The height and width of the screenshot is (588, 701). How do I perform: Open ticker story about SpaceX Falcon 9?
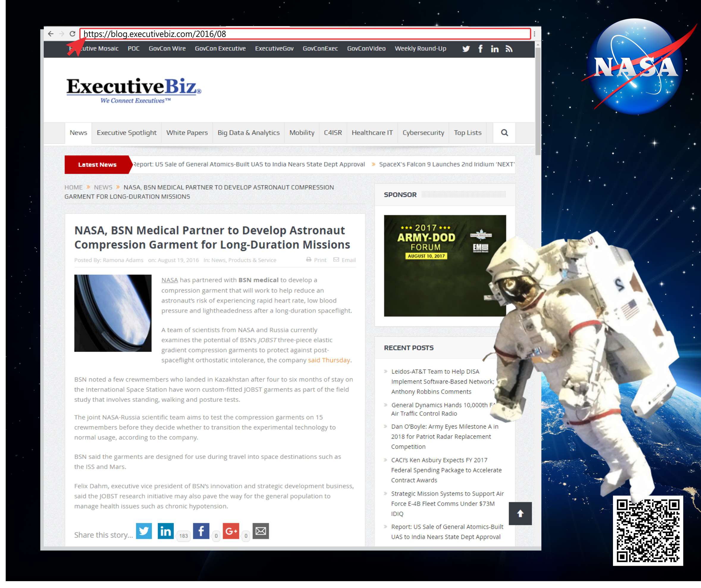447,164
